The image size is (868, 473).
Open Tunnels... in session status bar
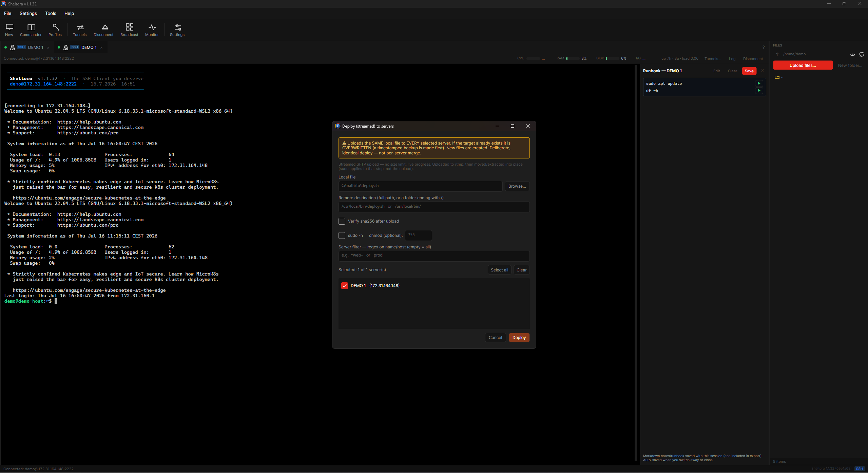point(713,59)
